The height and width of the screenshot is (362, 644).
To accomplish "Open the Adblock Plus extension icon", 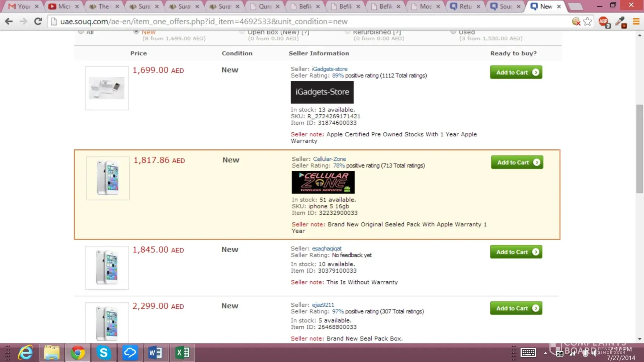I will click(604, 22).
